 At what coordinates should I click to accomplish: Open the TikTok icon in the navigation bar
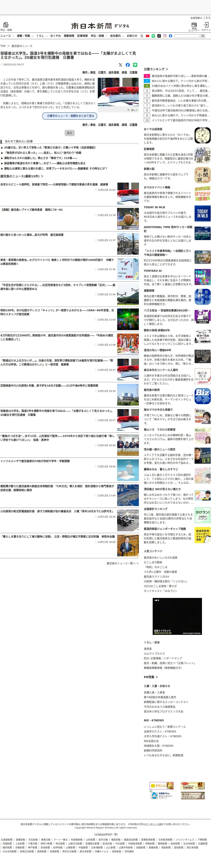(159, 36)
